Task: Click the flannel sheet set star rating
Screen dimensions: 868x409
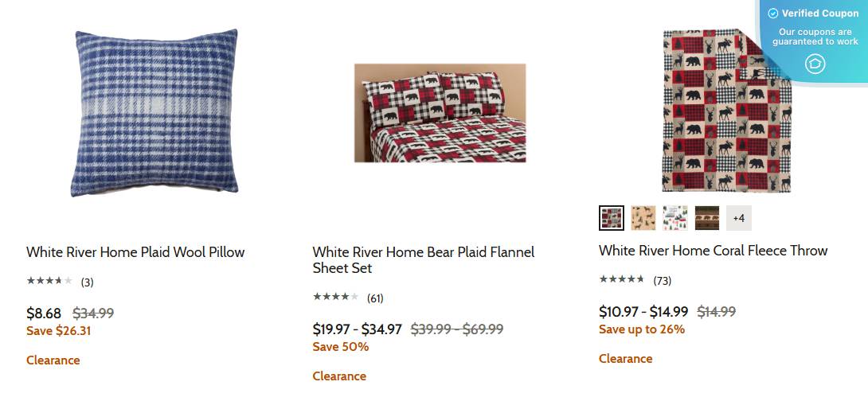Action: [335, 298]
